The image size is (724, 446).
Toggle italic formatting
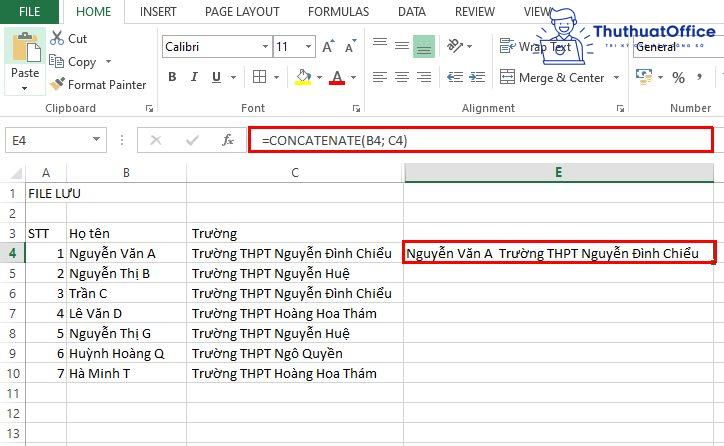[194, 77]
